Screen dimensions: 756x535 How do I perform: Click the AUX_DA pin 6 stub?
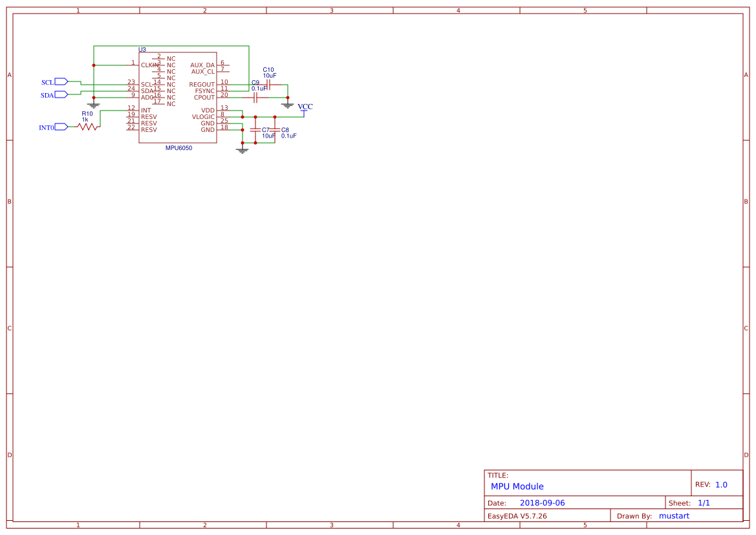(x=223, y=65)
